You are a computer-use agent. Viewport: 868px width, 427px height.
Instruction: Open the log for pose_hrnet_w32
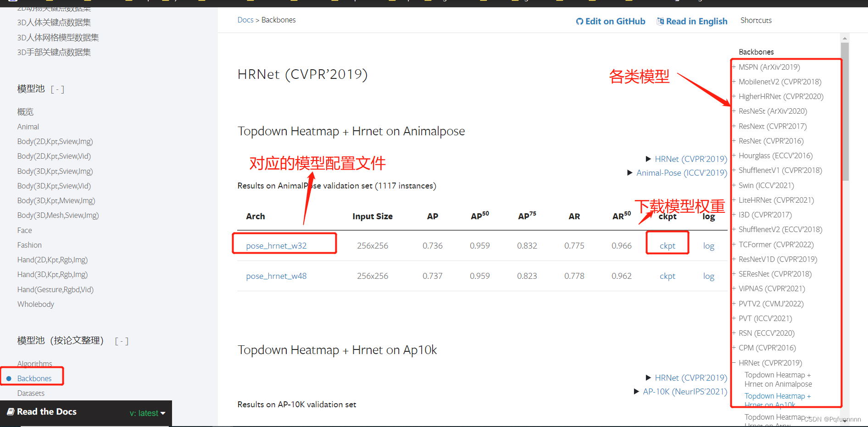(708, 245)
